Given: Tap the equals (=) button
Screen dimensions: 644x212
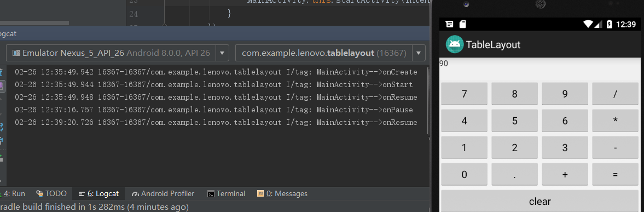Looking at the screenshot, I should click(x=615, y=174).
